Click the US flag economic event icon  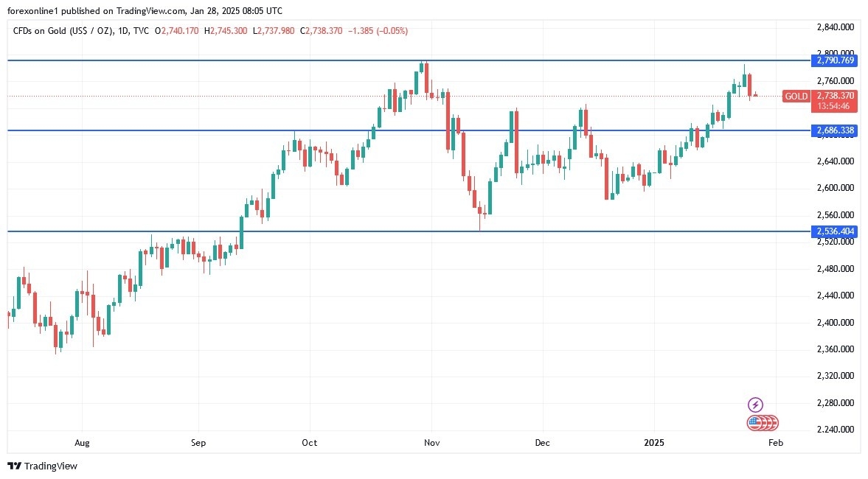pyautogui.click(x=754, y=423)
